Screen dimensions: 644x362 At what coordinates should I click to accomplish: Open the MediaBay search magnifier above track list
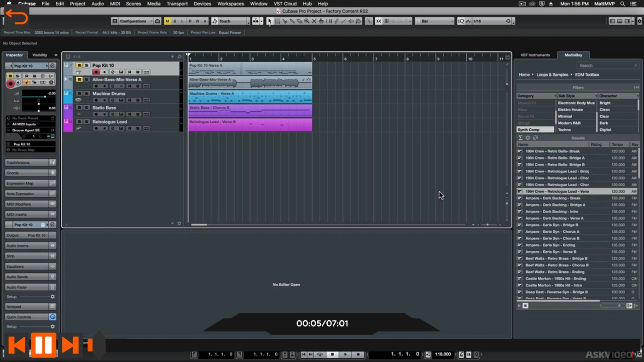point(179,56)
